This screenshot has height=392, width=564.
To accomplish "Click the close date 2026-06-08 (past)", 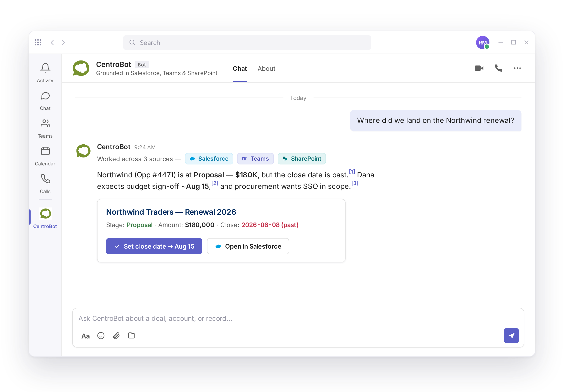I will 270,225.
